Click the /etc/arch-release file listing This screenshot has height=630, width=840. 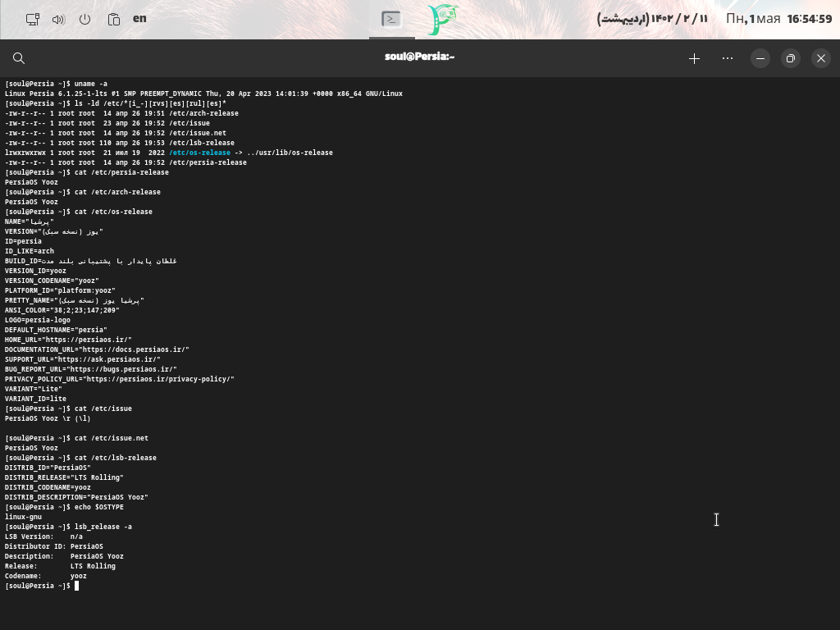coord(121,113)
